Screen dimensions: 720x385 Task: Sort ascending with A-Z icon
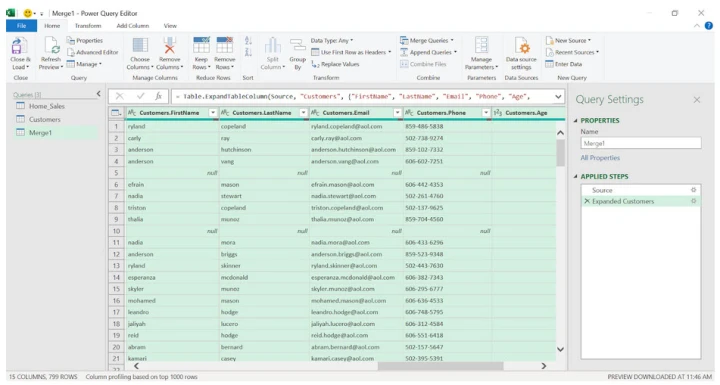[x=248, y=40]
